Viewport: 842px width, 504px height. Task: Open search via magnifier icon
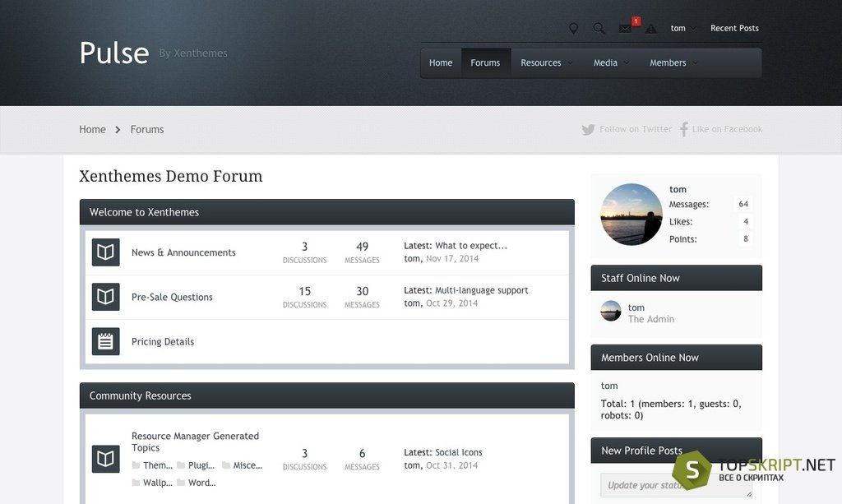599,29
